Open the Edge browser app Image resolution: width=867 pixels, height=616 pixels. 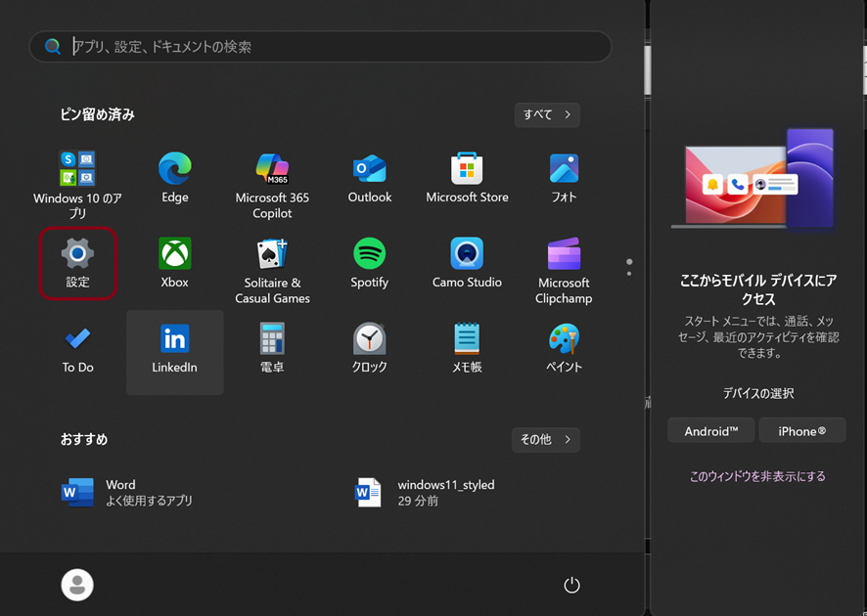175,178
